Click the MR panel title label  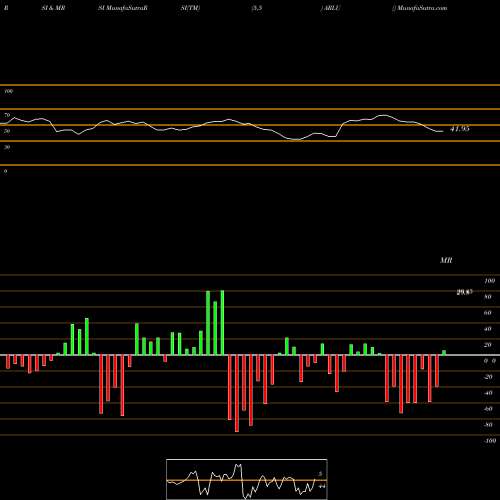click(x=446, y=260)
